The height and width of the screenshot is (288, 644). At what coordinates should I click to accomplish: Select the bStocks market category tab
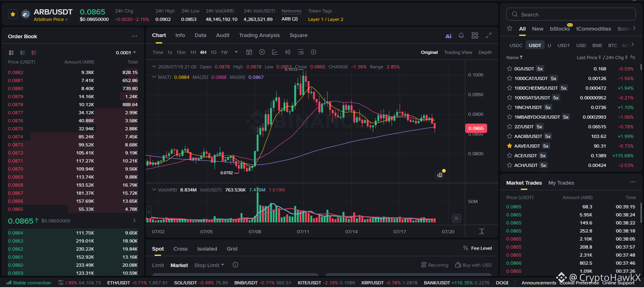click(x=560, y=29)
